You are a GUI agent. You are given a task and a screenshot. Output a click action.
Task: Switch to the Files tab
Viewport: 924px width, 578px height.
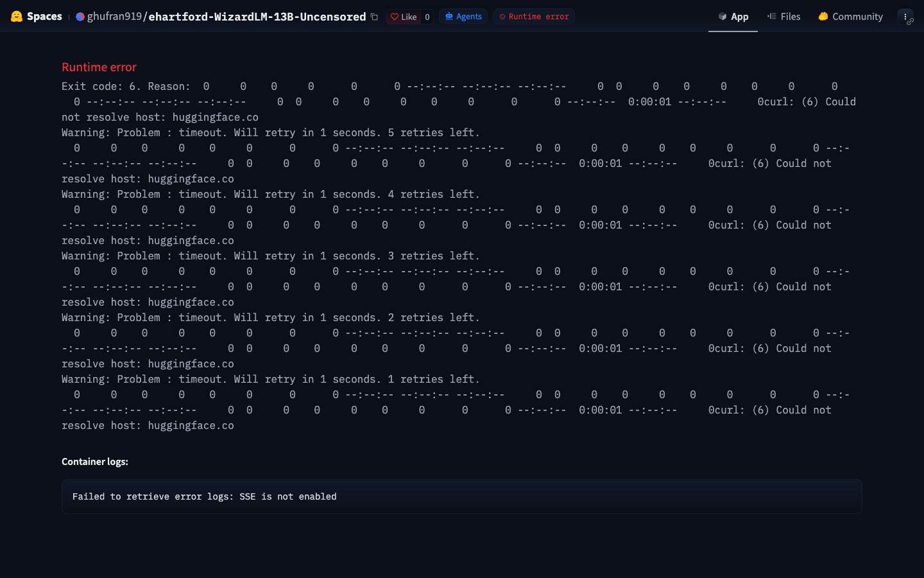(784, 17)
